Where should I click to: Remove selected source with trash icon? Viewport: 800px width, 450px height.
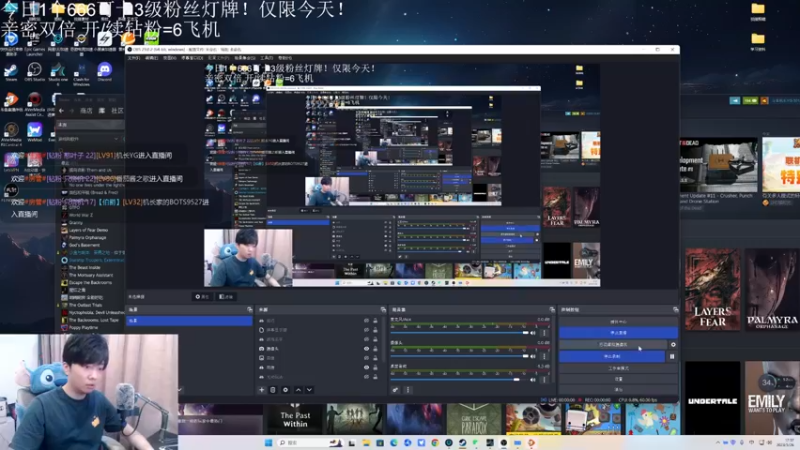[x=273, y=390]
